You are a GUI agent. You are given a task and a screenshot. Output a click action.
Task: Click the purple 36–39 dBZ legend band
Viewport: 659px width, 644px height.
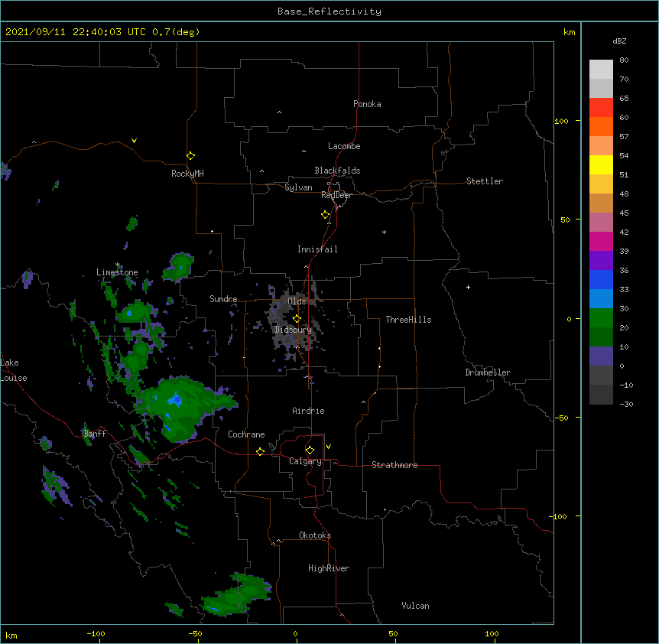pyautogui.click(x=601, y=261)
